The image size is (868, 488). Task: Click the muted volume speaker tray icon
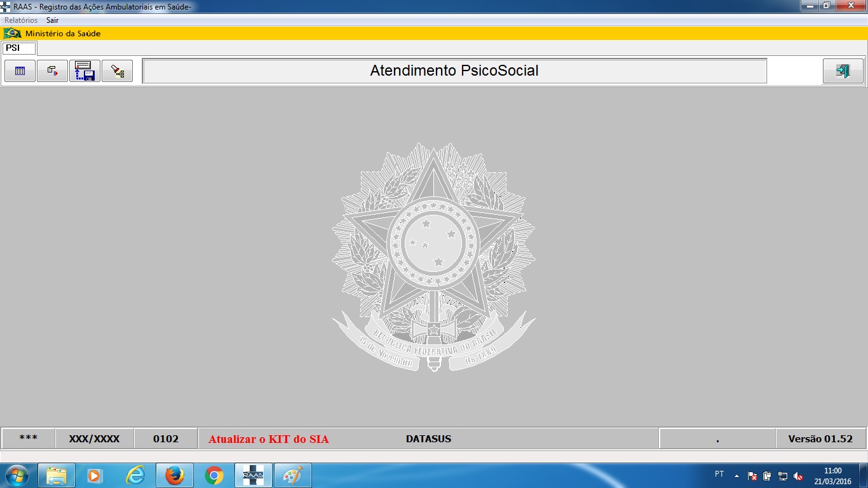798,476
